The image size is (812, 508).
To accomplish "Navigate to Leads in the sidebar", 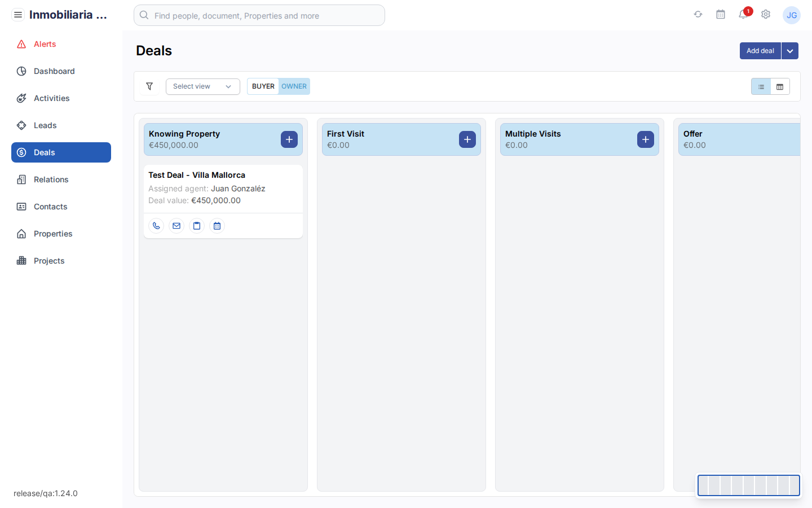I will (x=45, y=125).
